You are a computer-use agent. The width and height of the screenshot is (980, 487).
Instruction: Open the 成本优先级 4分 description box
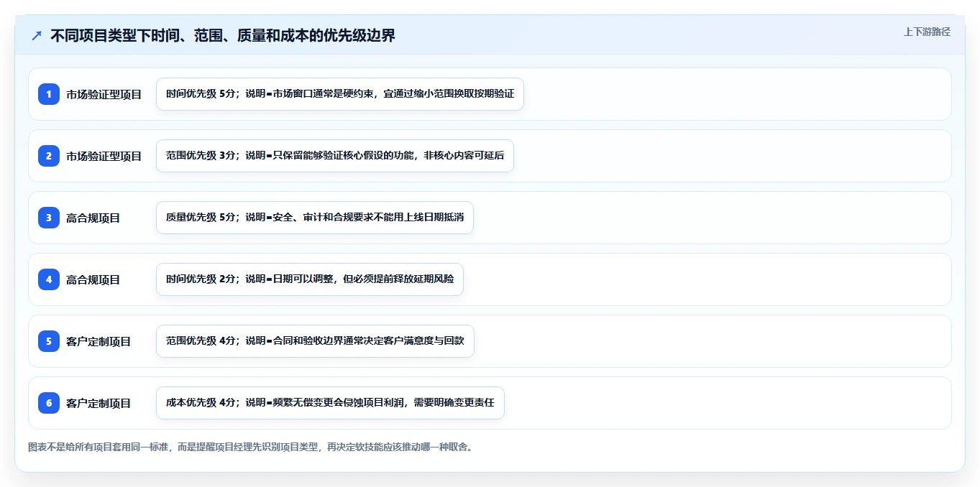point(330,403)
